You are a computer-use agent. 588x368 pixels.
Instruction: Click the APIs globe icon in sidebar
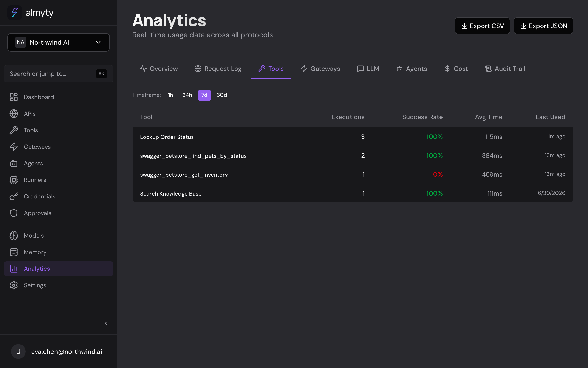[14, 114]
